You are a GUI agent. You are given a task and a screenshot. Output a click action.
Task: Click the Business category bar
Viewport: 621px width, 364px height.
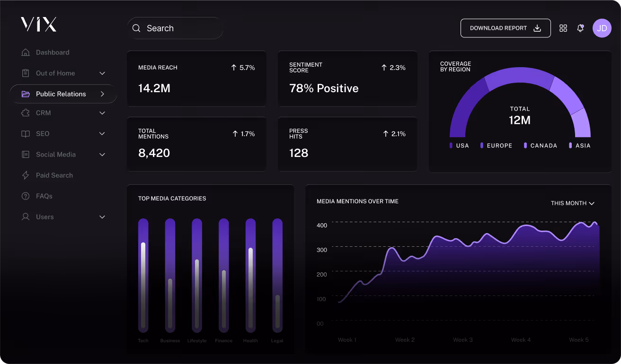tap(170, 275)
